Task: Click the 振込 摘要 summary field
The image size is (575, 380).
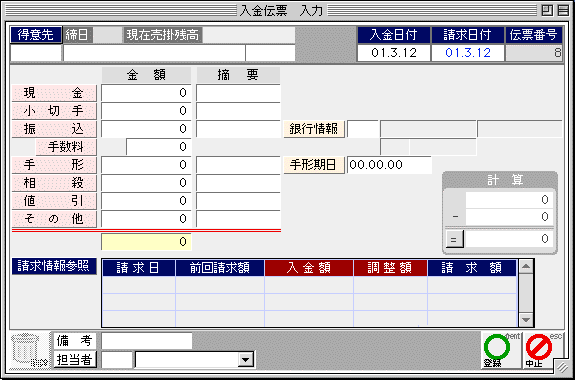Action: [238, 129]
